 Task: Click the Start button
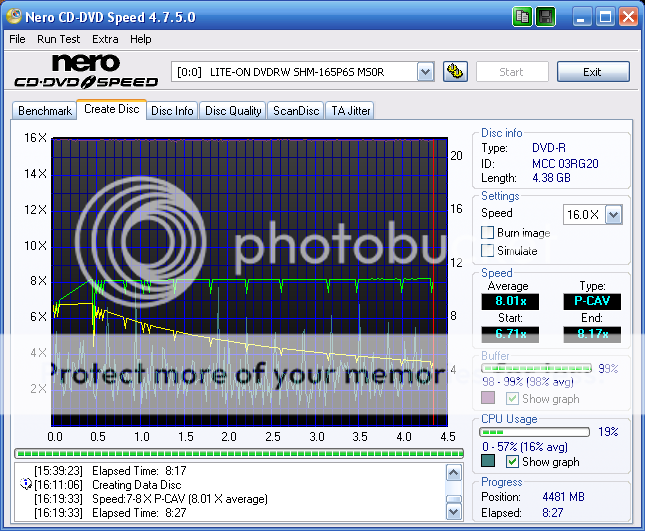tap(511, 72)
